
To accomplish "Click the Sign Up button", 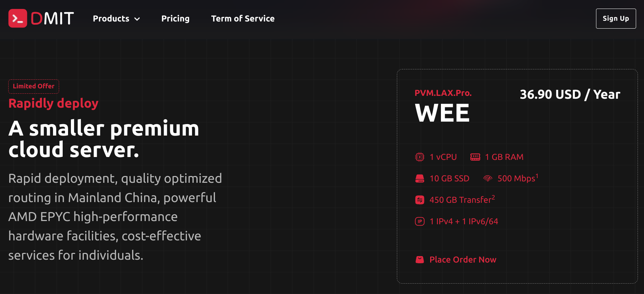I will click(616, 19).
